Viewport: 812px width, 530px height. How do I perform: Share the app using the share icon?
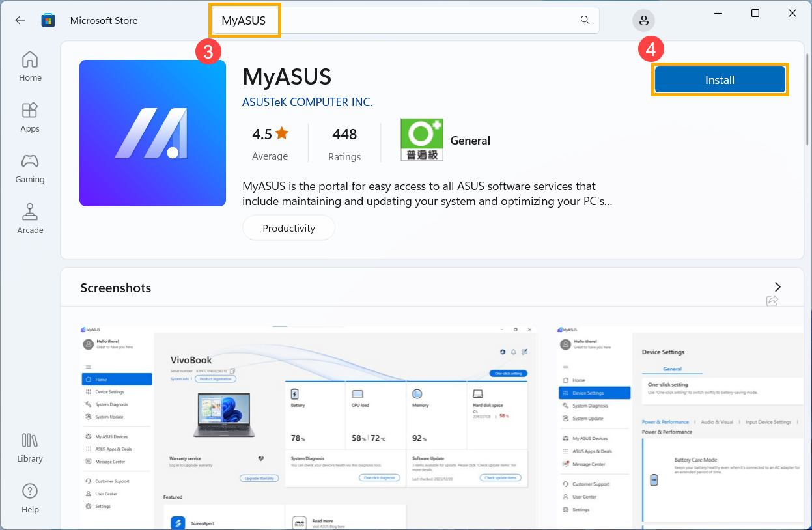772,300
